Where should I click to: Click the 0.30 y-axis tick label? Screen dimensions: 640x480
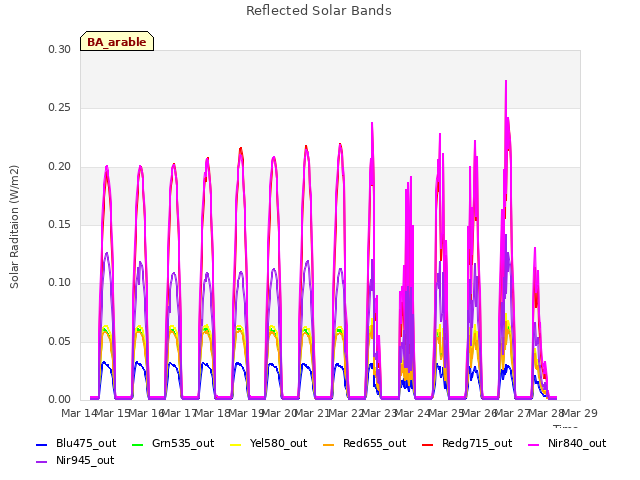coord(60,49)
